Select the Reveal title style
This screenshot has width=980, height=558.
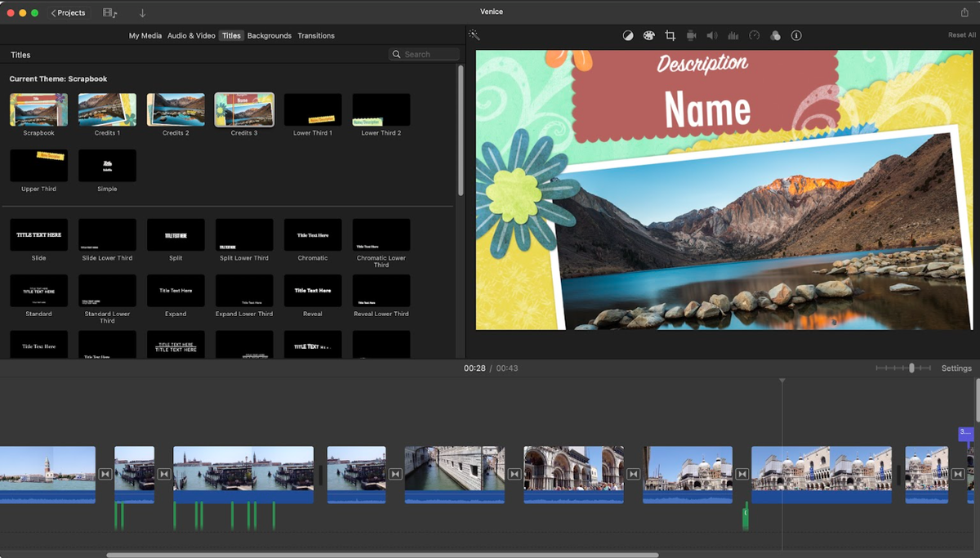313,291
